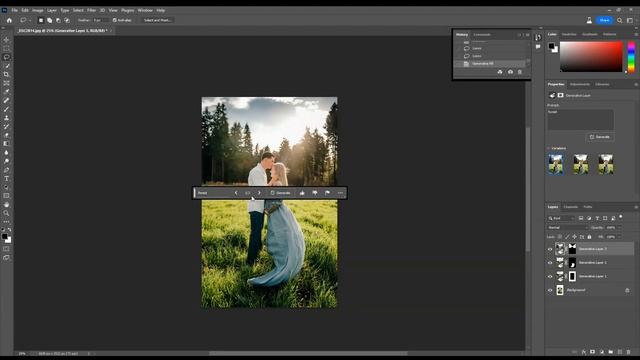The height and width of the screenshot is (360, 640).
Task: Click the flag report icon in taskbar
Action: click(327, 193)
